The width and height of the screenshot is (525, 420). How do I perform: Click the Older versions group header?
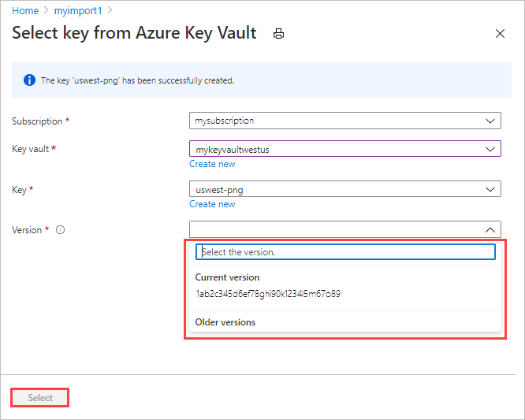tap(225, 322)
